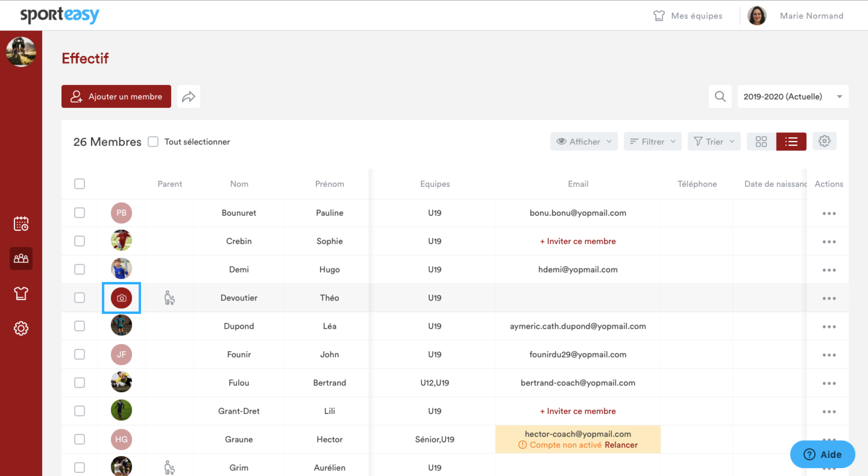The width and height of the screenshot is (868, 476).
Task: Upload photo for Théo Devoutier
Action: tap(121, 298)
